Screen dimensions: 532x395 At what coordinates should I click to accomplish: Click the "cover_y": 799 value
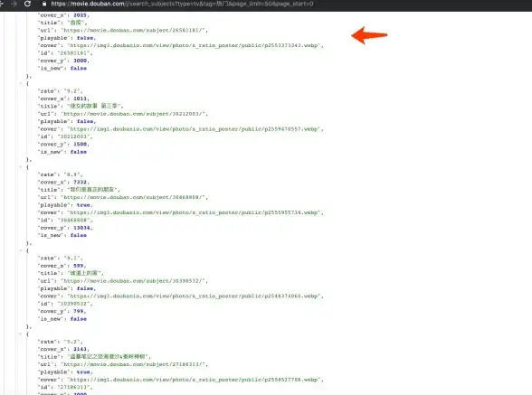[79, 311]
